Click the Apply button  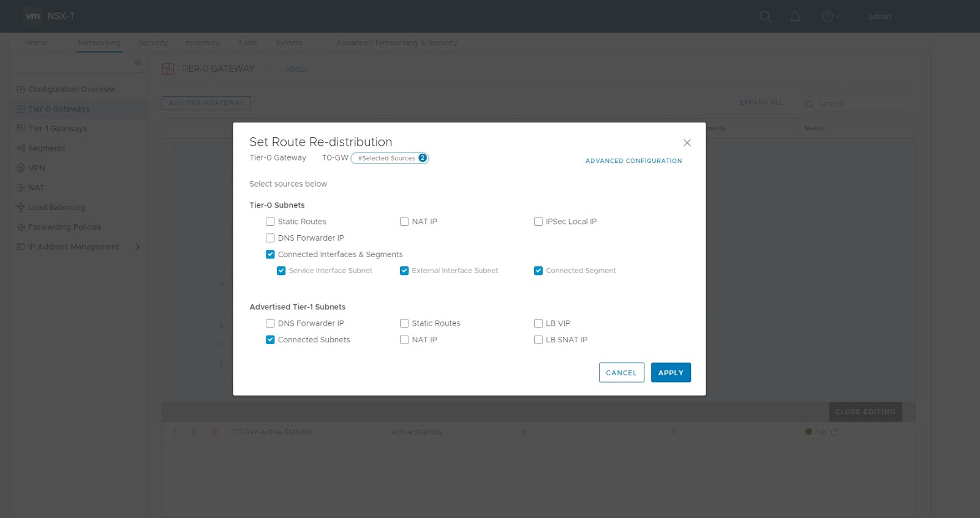click(671, 373)
